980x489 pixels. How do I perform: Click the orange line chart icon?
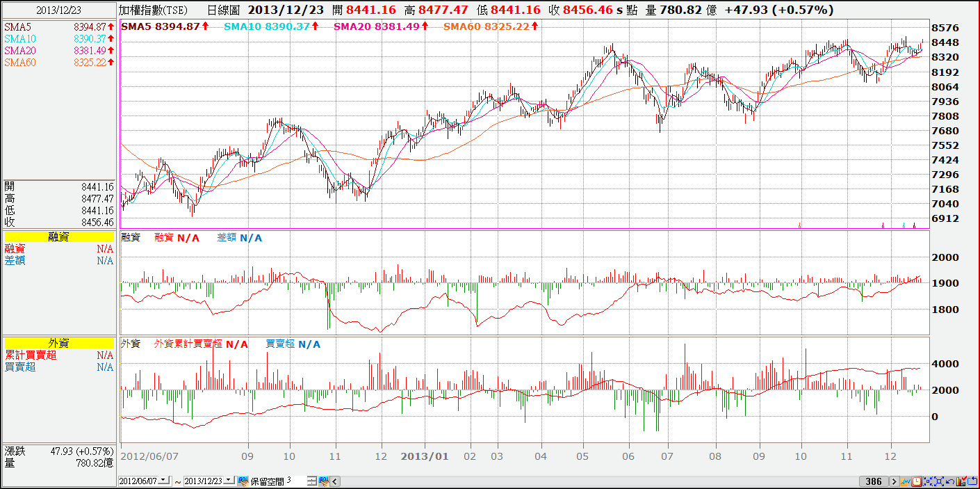point(906,481)
